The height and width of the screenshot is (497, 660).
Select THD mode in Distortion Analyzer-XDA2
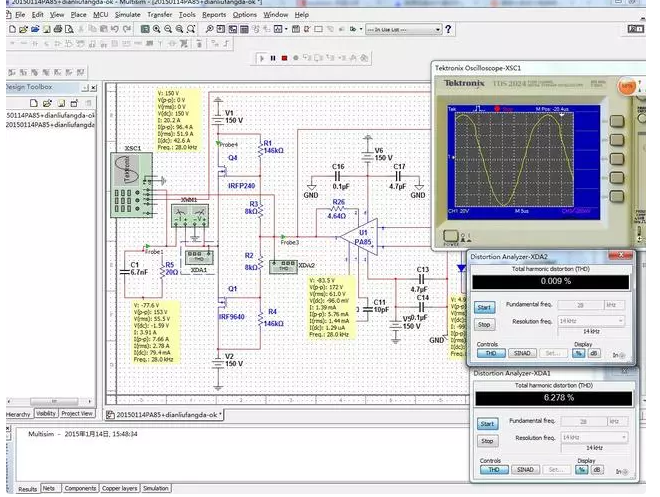click(491, 352)
